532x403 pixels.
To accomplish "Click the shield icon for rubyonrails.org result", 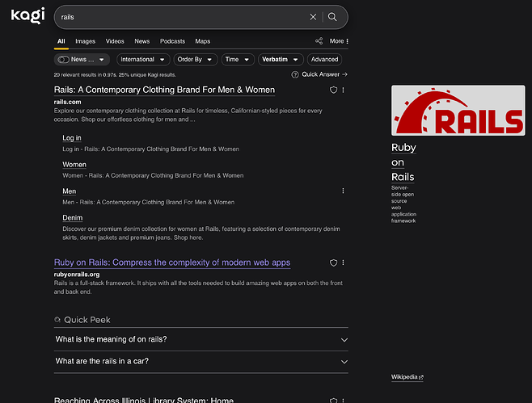I will coord(334,262).
